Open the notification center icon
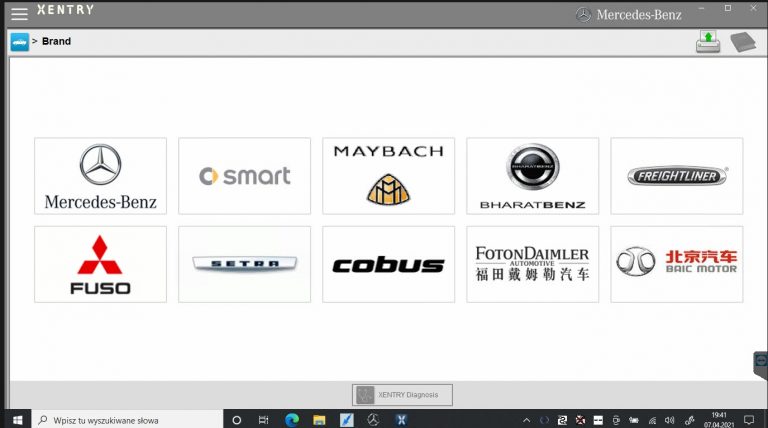The height and width of the screenshot is (428, 768). [748, 420]
